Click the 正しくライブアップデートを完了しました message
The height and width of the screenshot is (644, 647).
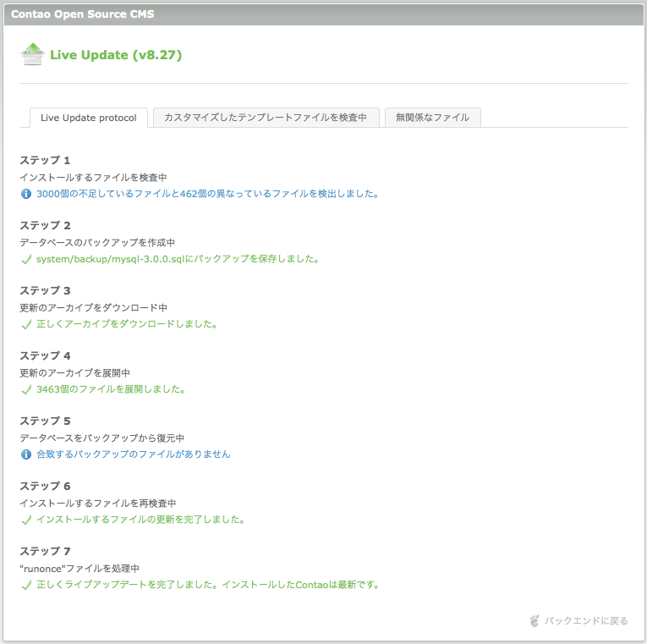[208, 585]
